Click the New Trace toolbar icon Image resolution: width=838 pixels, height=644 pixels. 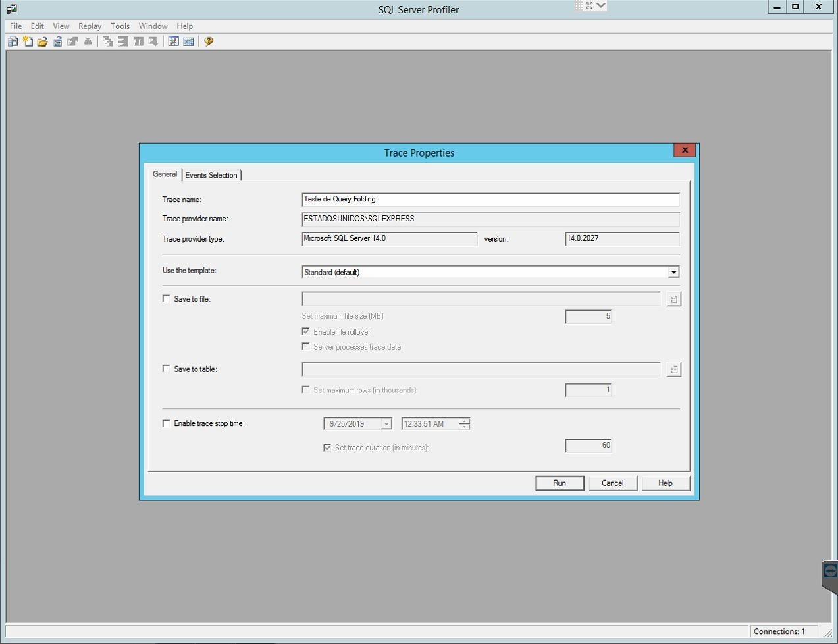point(13,41)
